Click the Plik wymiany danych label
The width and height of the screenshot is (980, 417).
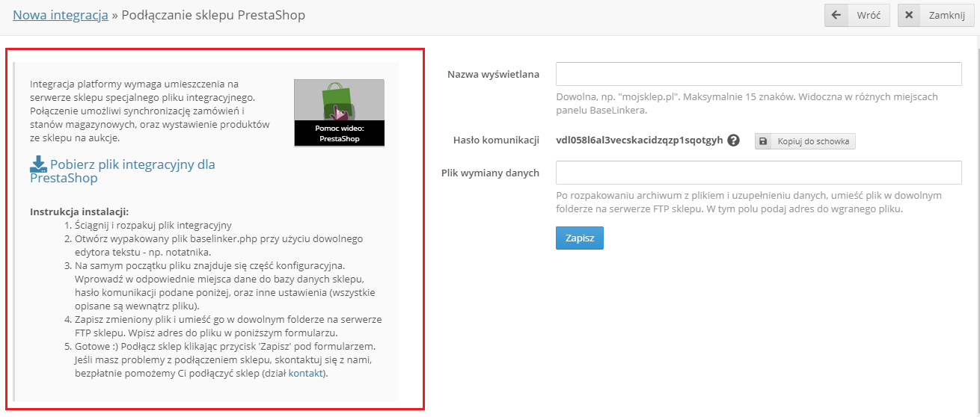(x=491, y=173)
